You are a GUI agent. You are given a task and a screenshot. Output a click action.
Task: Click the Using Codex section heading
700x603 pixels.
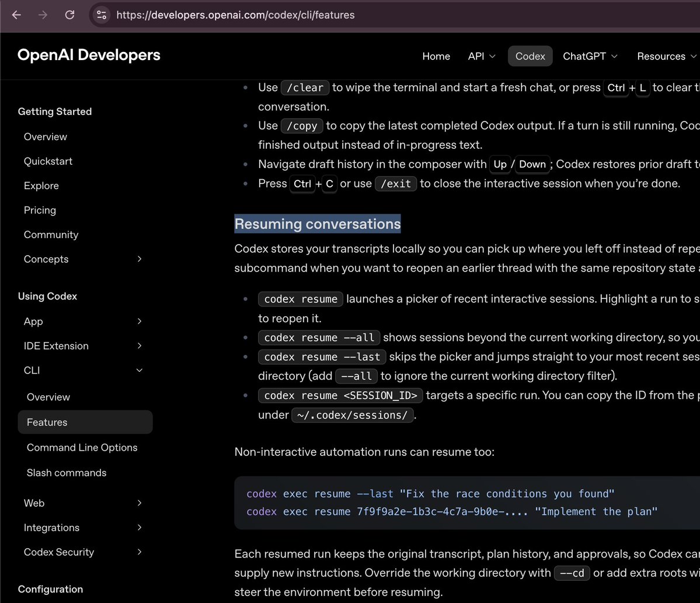coord(47,297)
